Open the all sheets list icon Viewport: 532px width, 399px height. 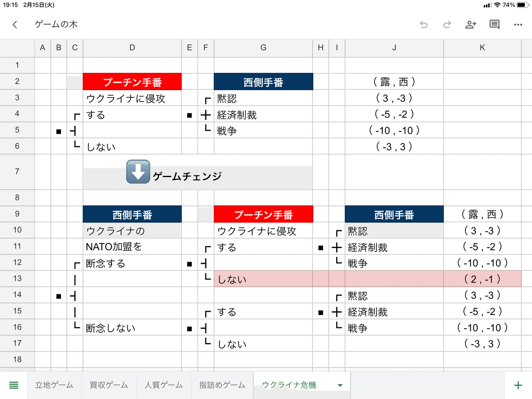tap(14, 385)
